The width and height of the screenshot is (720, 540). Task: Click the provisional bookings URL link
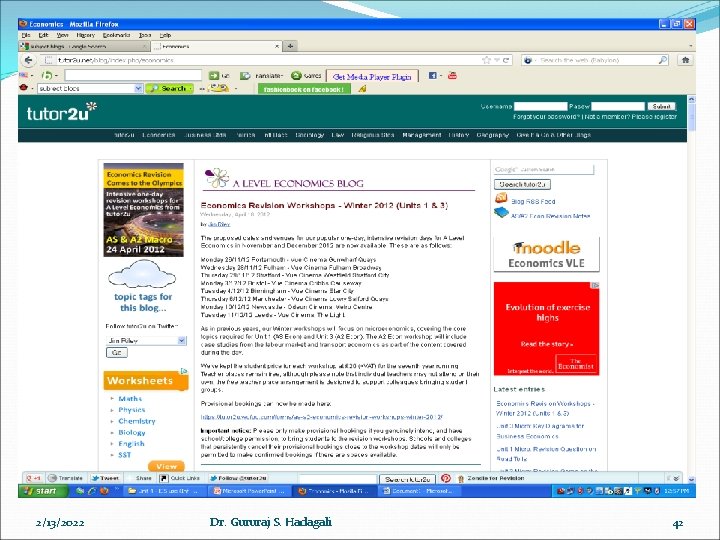pyautogui.click(x=322, y=417)
